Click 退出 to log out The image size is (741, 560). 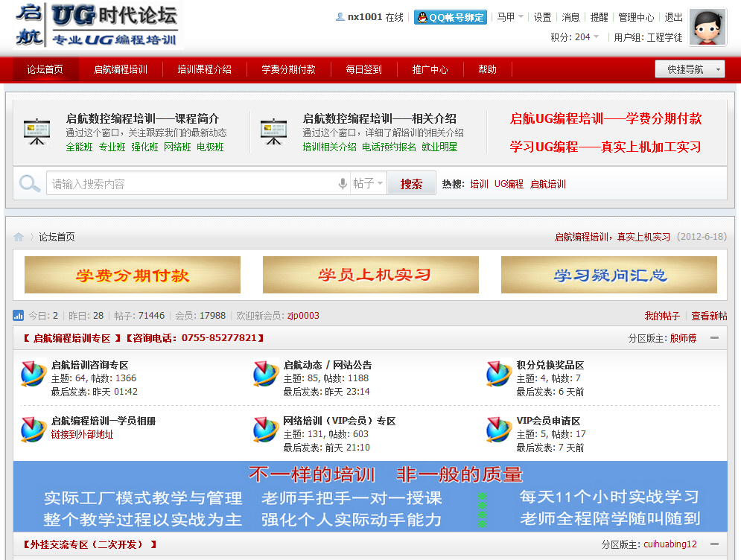point(673,17)
